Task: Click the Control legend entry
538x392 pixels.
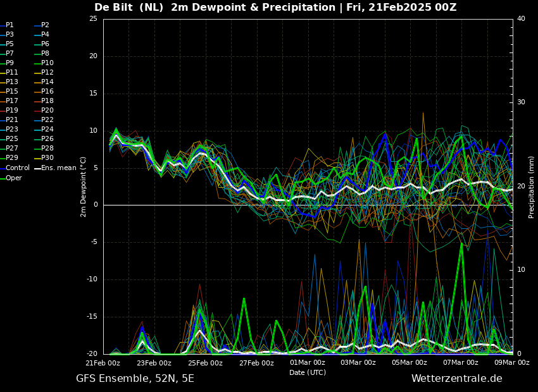Action: coord(15,168)
